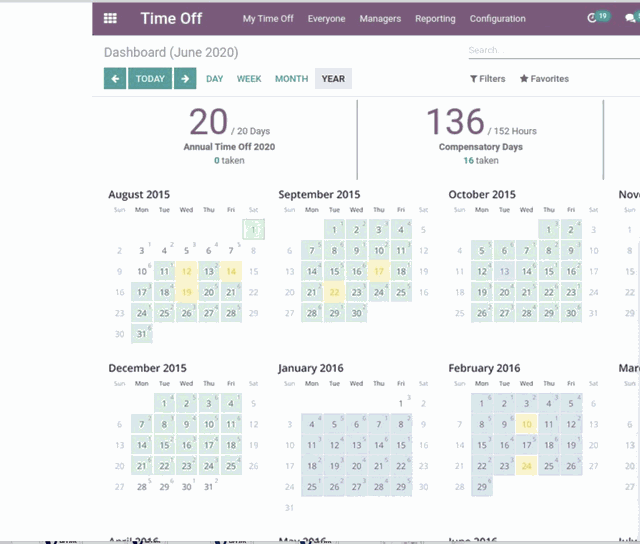
Task: Expand the Configuration menu
Action: [x=497, y=18]
